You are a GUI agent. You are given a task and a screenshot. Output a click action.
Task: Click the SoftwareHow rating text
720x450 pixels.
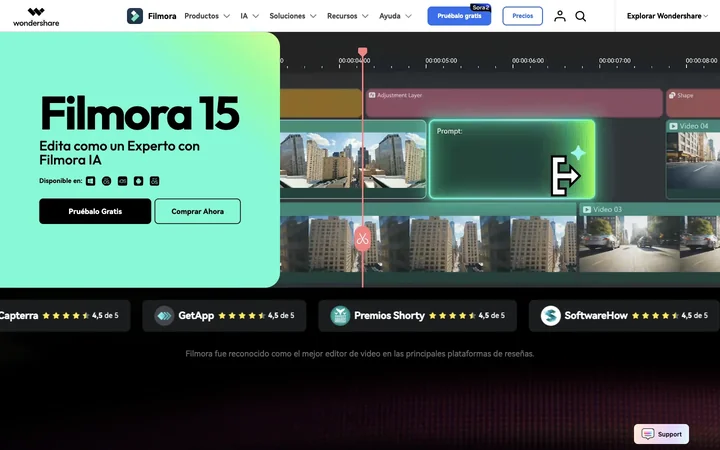(x=694, y=315)
